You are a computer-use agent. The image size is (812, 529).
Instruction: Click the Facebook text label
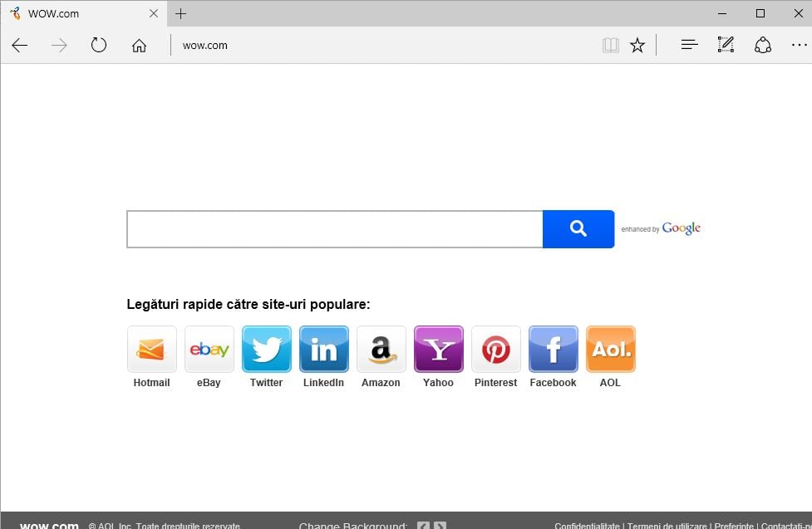pyautogui.click(x=553, y=383)
